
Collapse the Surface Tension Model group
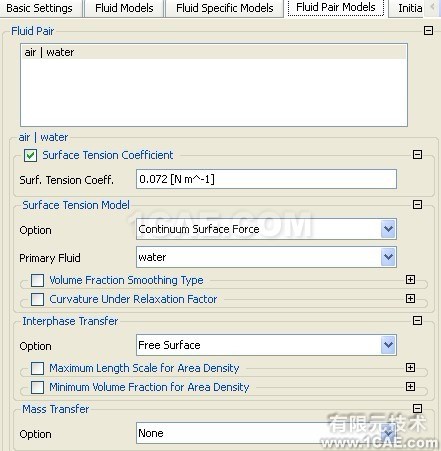point(417,204)
